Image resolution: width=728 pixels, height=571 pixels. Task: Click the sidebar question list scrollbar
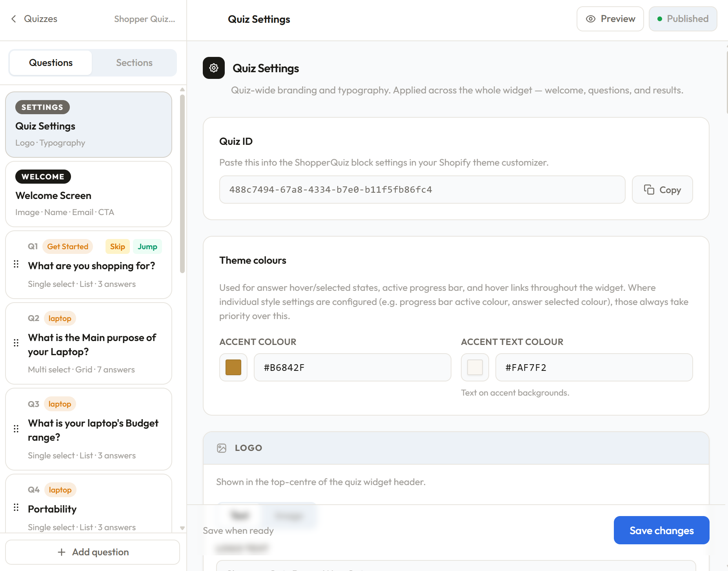182,184
